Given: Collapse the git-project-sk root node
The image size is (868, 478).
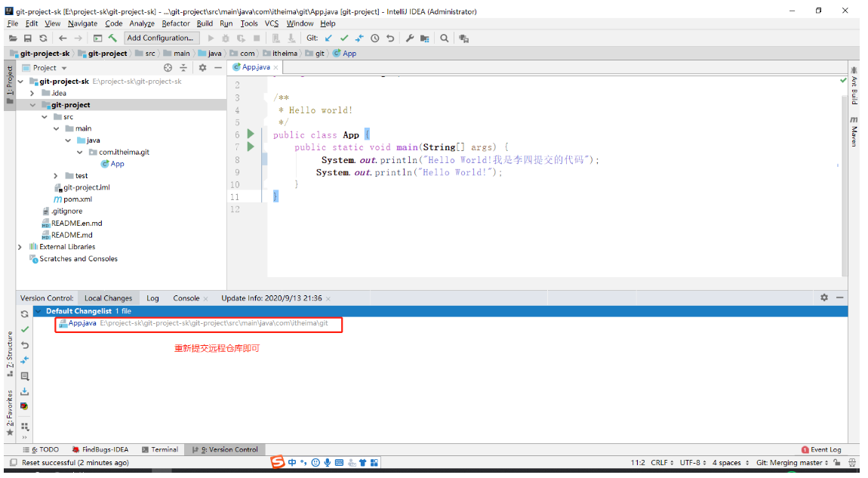Looking at the screenshot, I should [20, 82].
